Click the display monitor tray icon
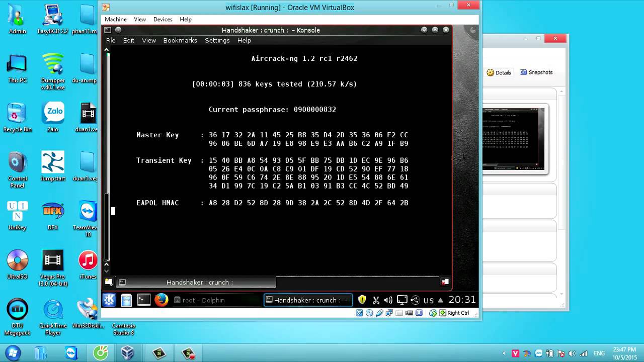The width and height of the screenshot is (644, 362). pyautogui.click(x=402, y=300)
